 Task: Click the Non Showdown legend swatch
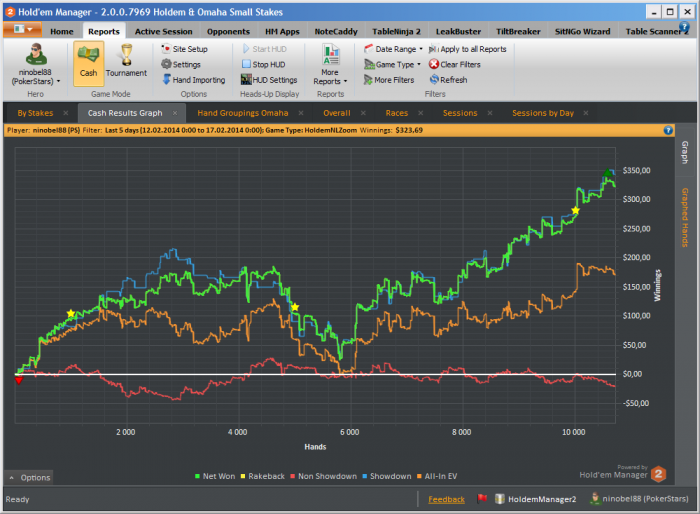point(292,476)
